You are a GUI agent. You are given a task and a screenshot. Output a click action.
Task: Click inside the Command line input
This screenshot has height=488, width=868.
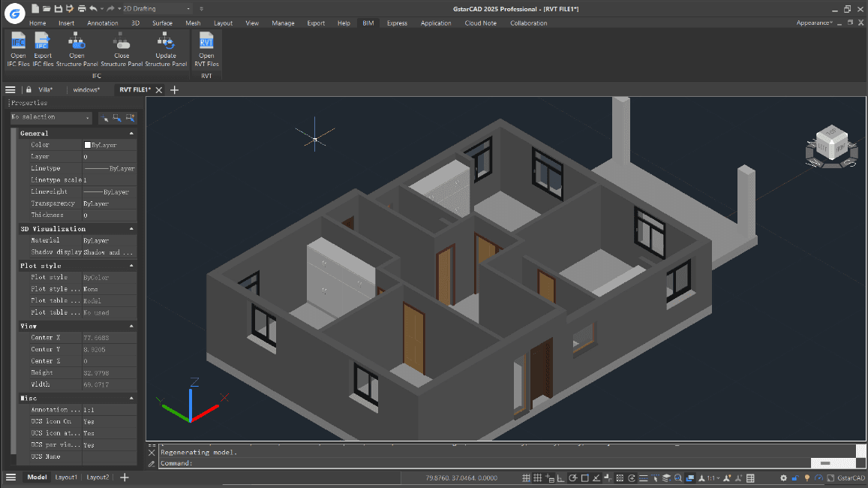(300, 463)
